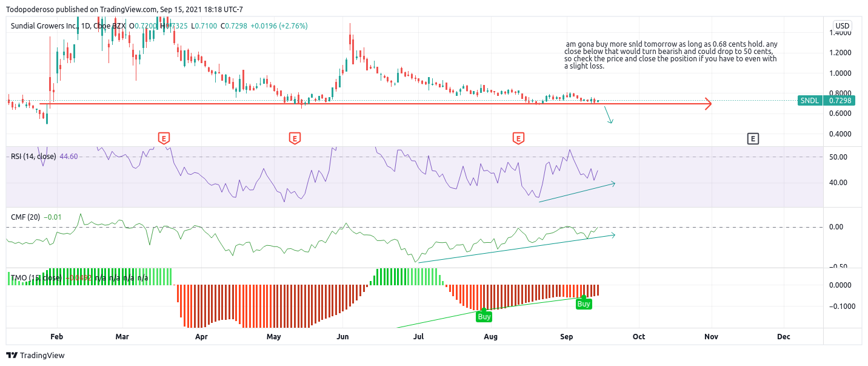
Task: Click the Apr label on the time axis
Action: (x=201, y=336)
